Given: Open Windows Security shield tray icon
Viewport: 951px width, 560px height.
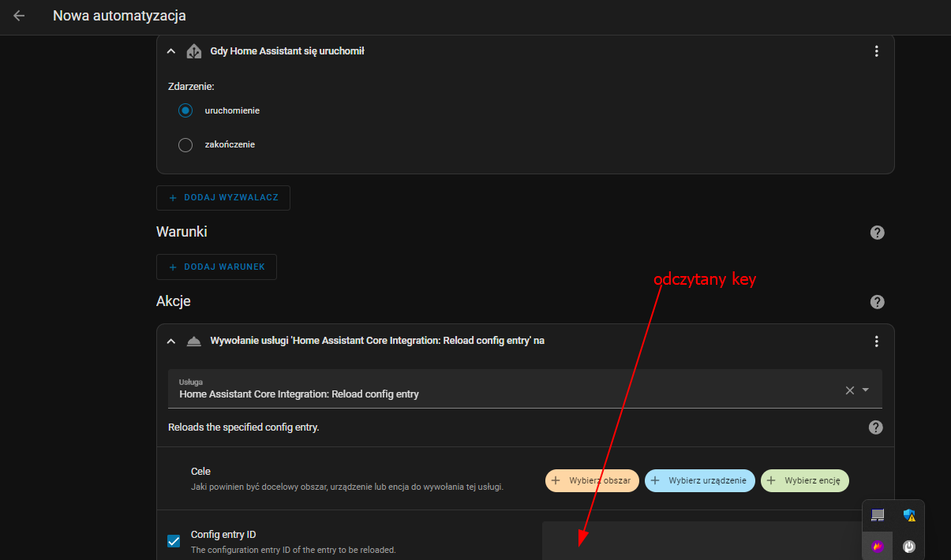Looking at the screenshot, I should coord(909,516).
